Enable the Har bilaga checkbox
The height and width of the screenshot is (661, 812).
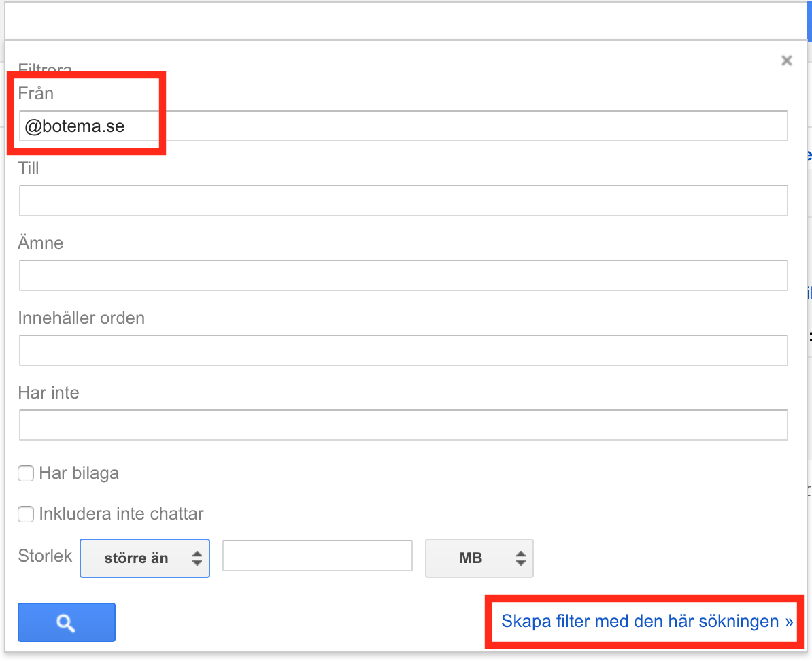tap(26, 473)
